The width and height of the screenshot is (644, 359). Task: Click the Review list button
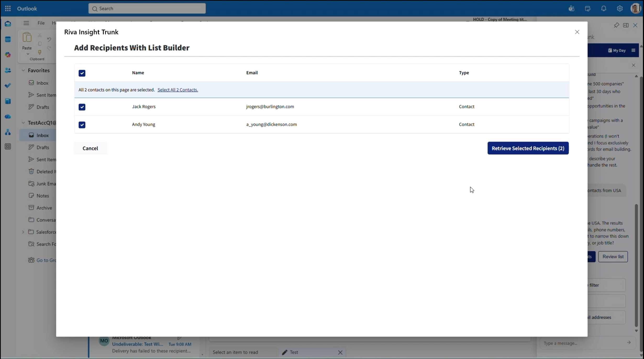pyautogui.click(x=613, y=257)
